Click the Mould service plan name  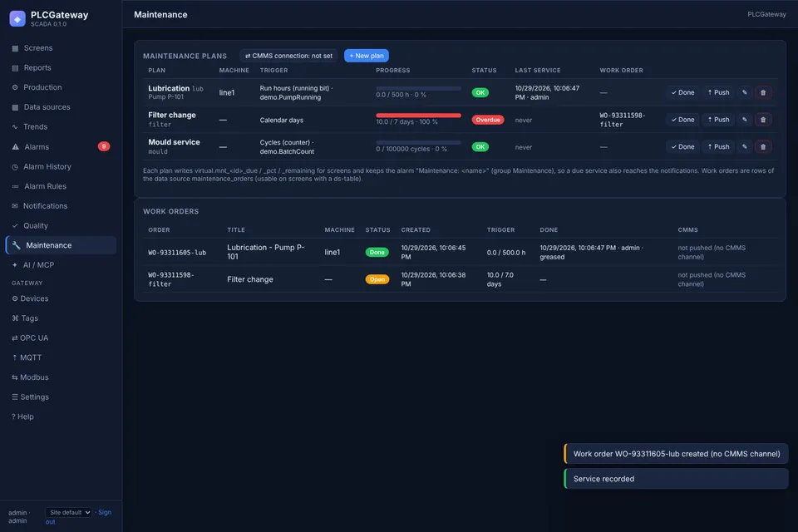174,142
